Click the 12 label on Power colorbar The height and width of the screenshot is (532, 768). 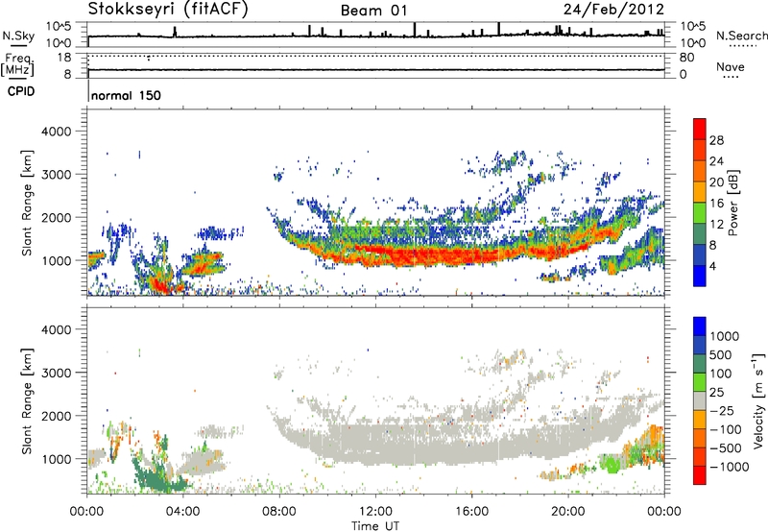point(716,225)
